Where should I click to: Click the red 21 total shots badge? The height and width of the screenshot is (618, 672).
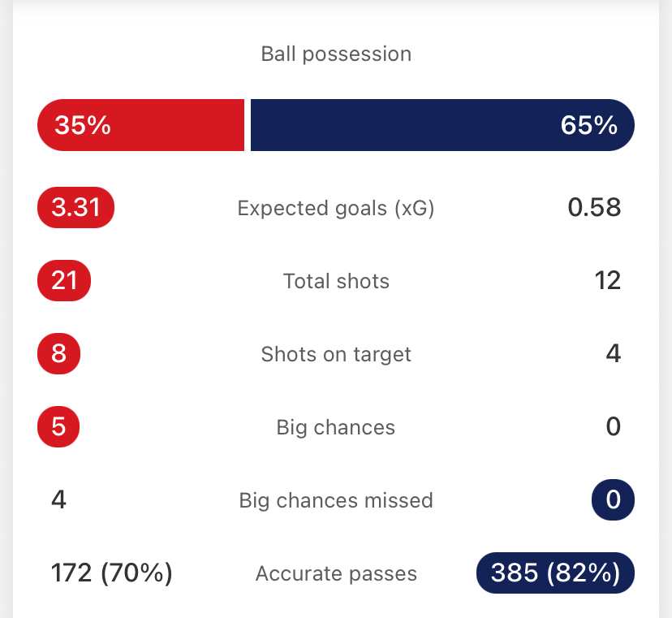click(x=64, y=281)
